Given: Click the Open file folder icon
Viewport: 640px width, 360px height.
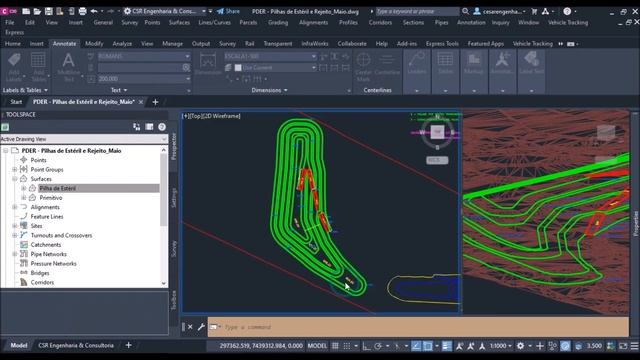Looking at the screenshot, I should (37, 11).
